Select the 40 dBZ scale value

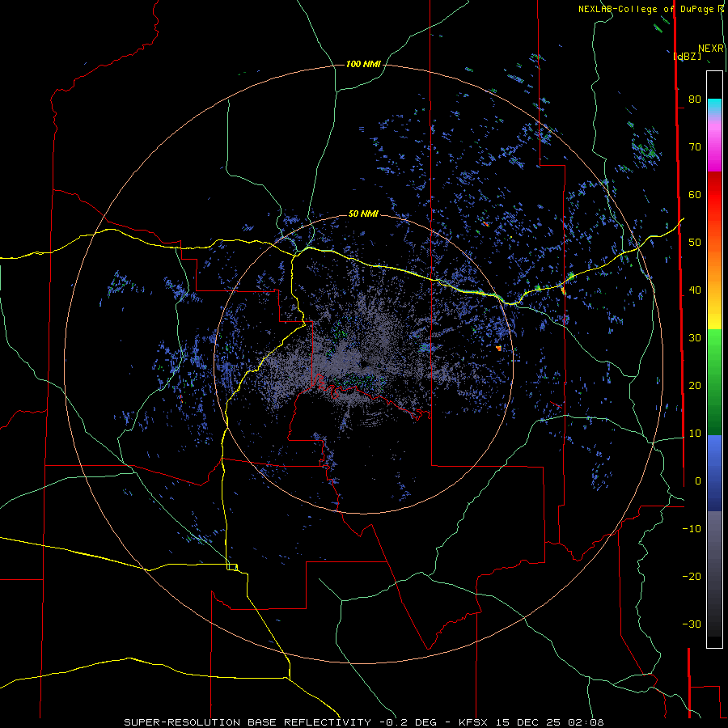[695, 290]
